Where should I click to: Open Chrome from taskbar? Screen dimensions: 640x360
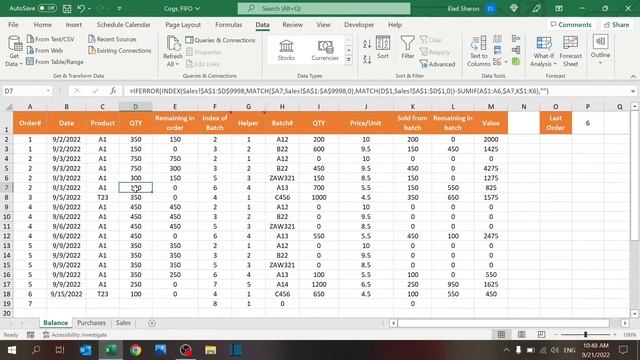tap(136, 350)
